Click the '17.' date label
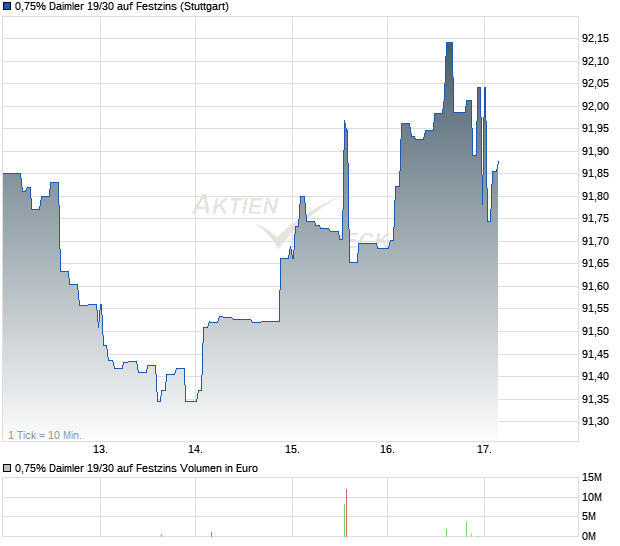 pyautogui.click(x=484, y=450)
